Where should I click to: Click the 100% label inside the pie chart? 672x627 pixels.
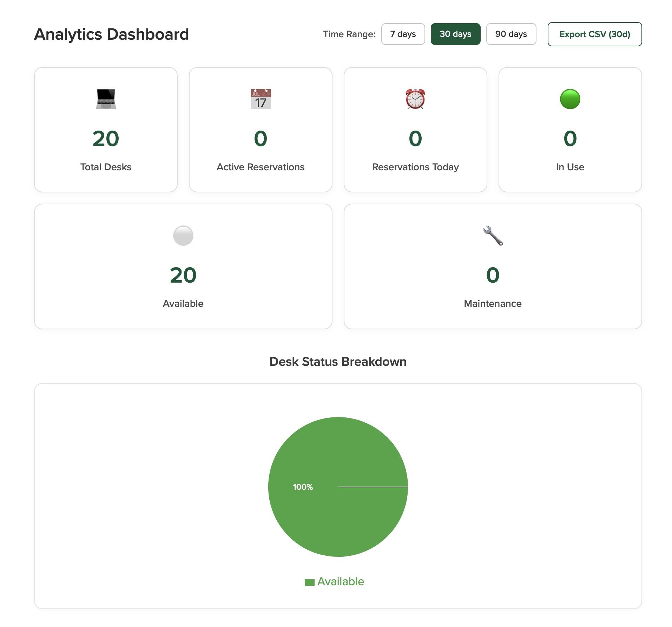pyautogui.click(x=303, y=486)
